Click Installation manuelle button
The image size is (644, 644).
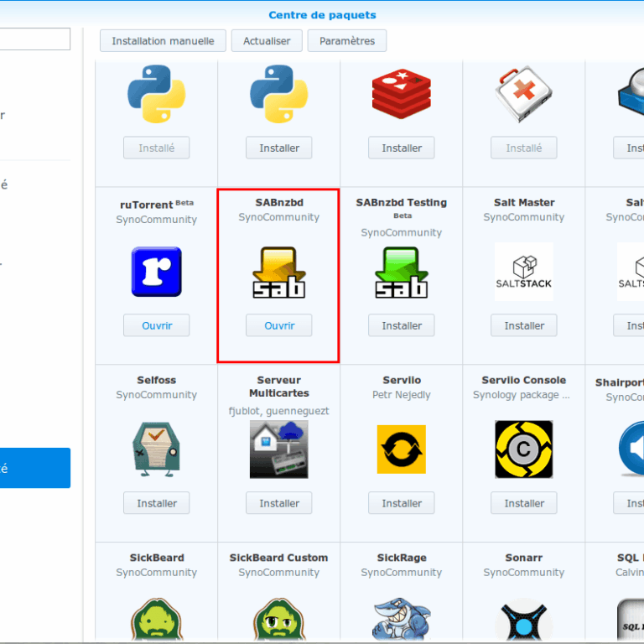click(163, 40)
